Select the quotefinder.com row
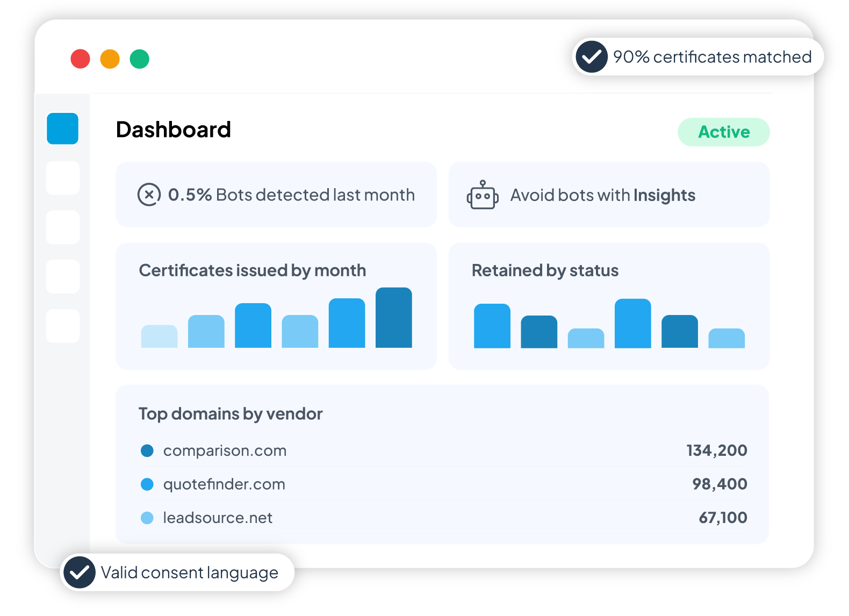This screenshot has height=616, width=849. pos(443,484)
